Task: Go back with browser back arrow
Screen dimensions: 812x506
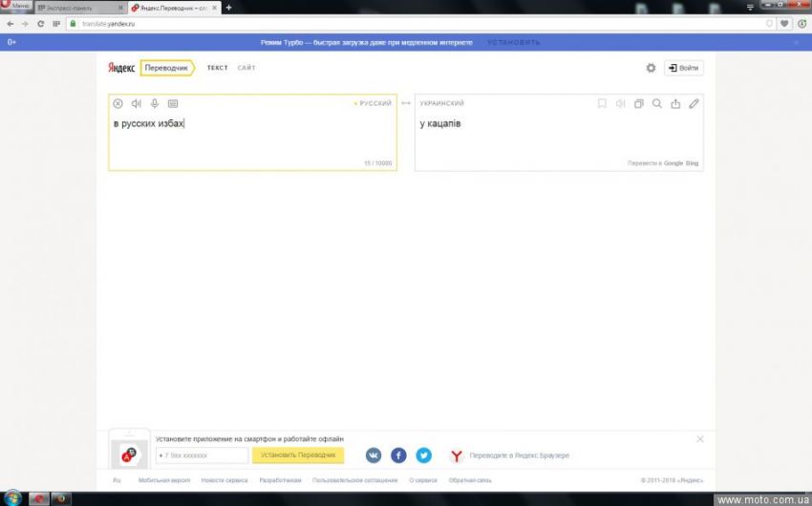Action: [11, 24]
